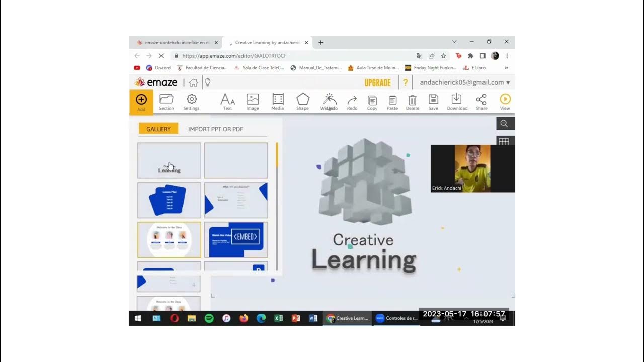Open a new browser tab
Screen dimensions: 644x362
point(321,43)
